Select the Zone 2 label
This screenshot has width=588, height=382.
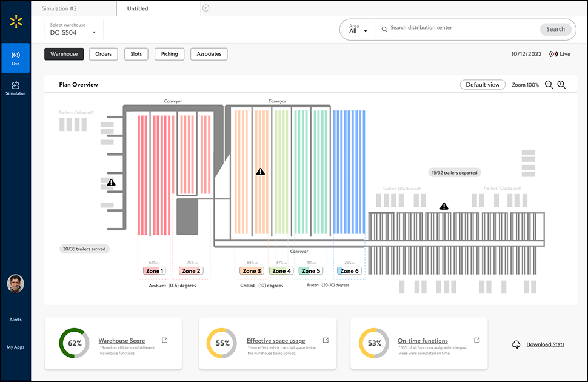pos(191,271)
